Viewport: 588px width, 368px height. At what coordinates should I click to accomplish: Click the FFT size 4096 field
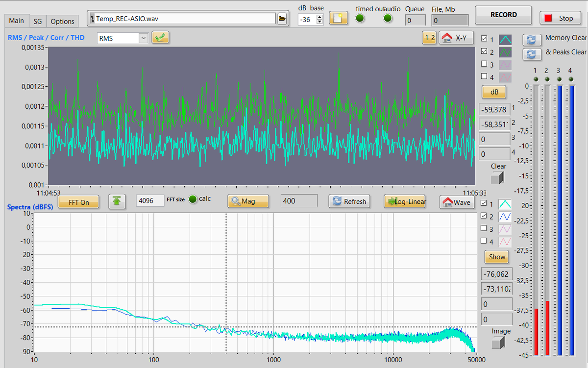pyautogui.click(x=150, y=201)
